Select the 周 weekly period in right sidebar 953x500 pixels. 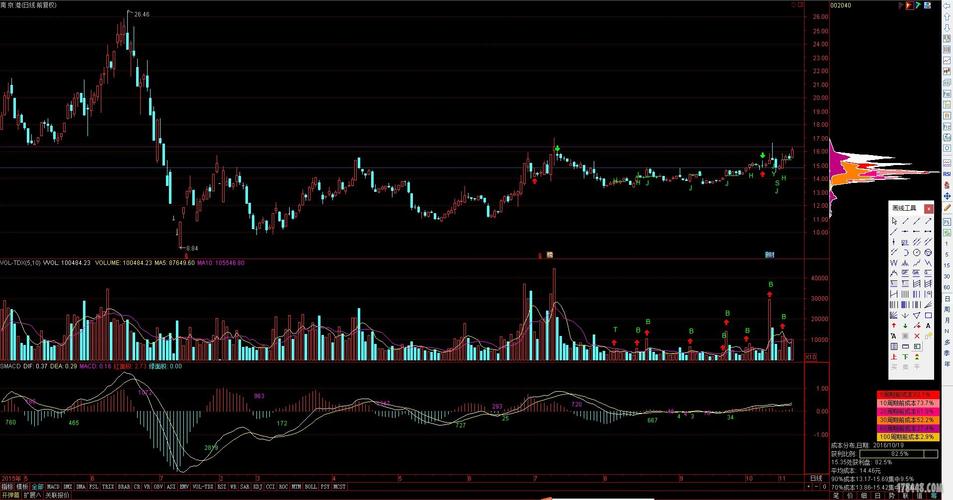[945, 309]
